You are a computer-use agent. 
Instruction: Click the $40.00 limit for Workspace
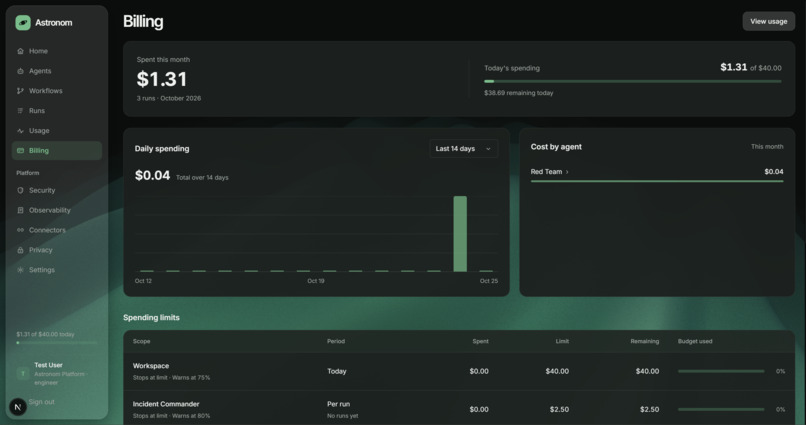557,371
